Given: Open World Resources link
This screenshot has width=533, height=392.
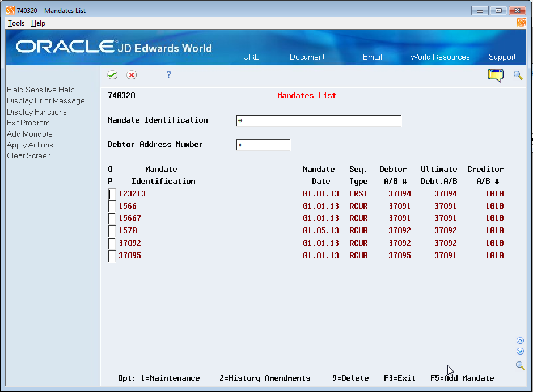Looking at the screenshot, I should tap(440, 57).
